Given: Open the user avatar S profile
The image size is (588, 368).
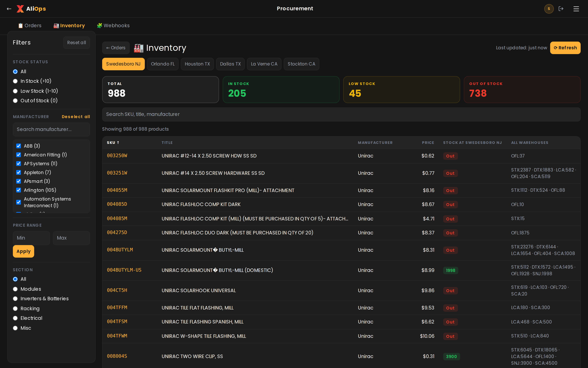Looking at the screenshot, I should pyautogui.click(x=549, y=9).
